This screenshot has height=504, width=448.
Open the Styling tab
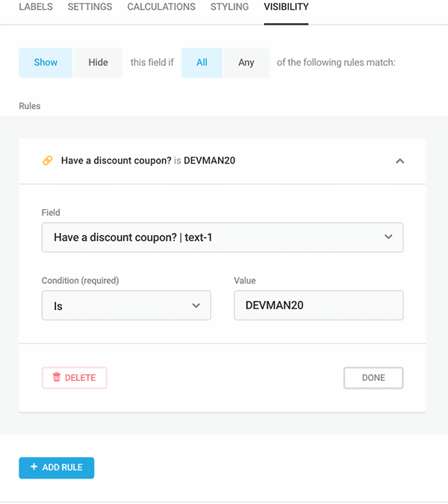click(229, 7)
